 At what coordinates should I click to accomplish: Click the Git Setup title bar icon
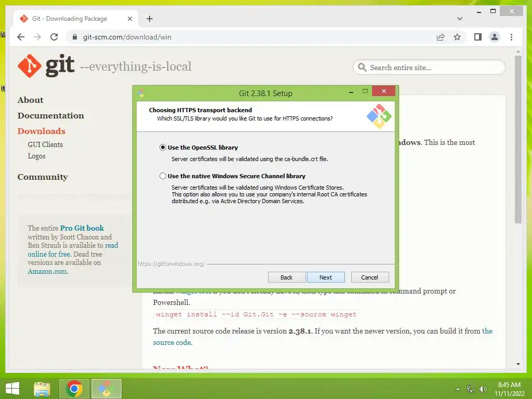141,93
